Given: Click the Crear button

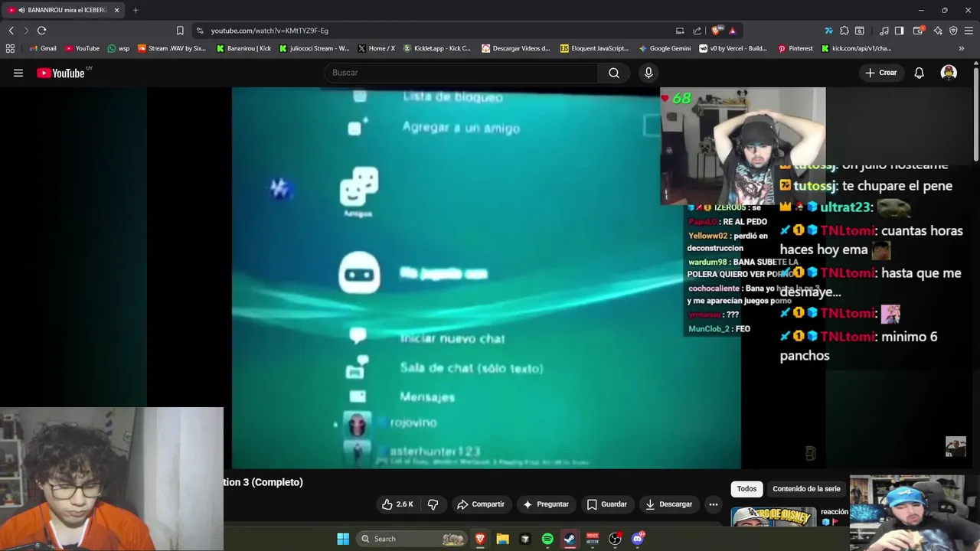Looking at the screenshot, I should tap(880, 73).
